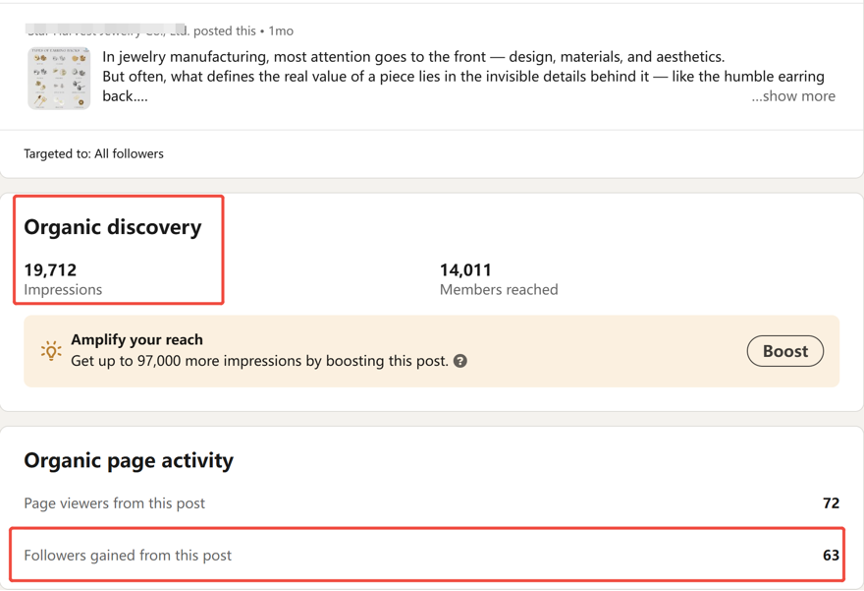The width and height of the screenshot is (864, 591).
Task: Click the 19,712 impressions count
Action: 50,270
